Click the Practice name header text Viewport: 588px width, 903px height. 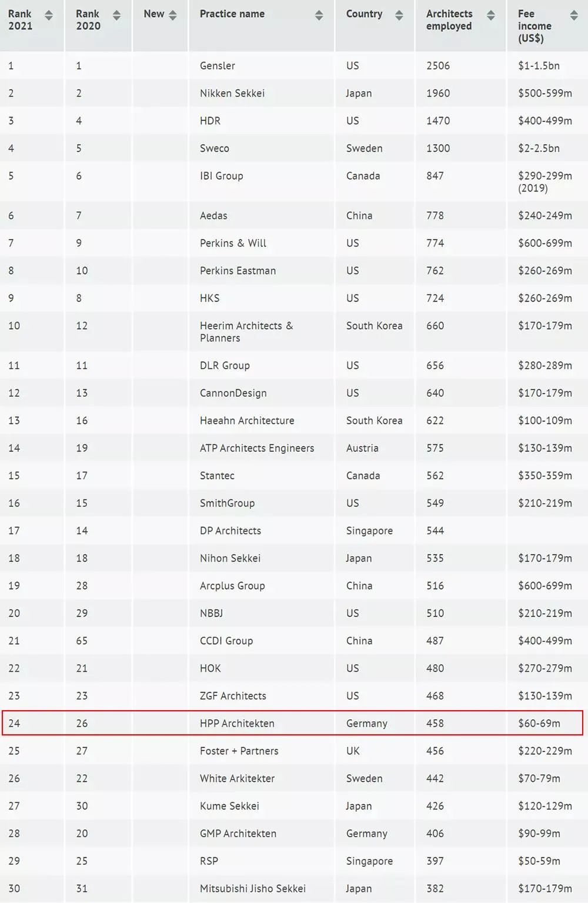point(232,14)
